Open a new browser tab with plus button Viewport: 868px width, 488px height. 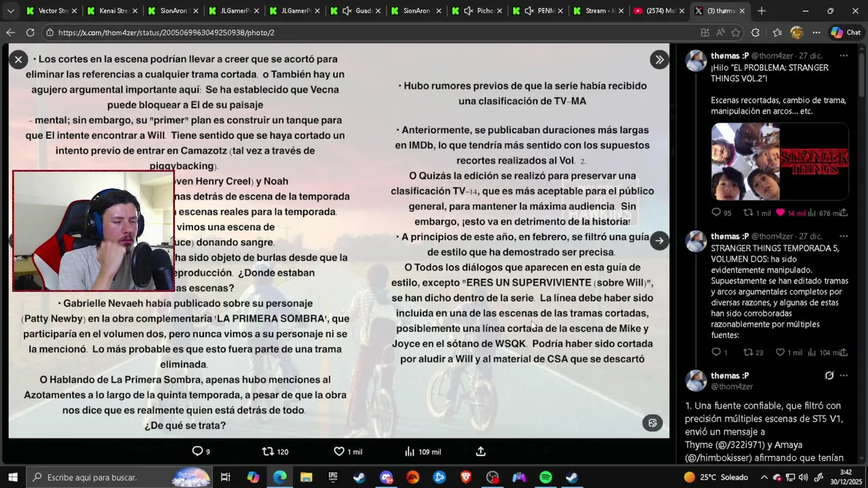[x=762, y=11]
